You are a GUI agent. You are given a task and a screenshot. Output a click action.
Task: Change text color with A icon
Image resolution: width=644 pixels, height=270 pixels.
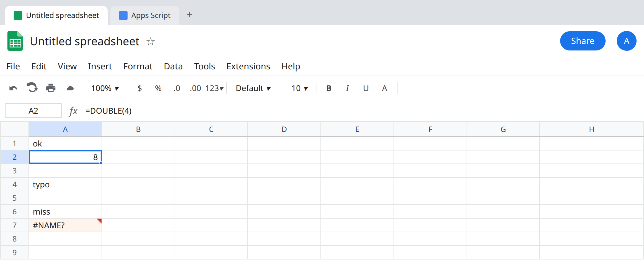click(385, 88)
